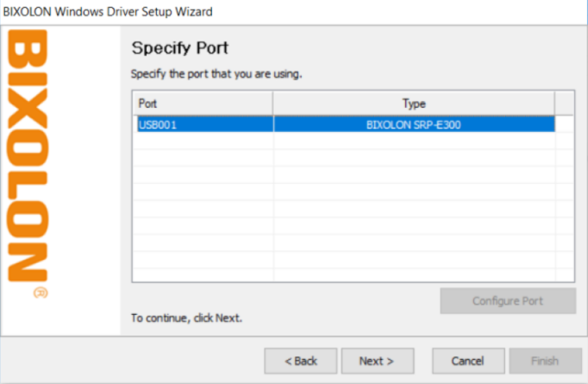Screen dimensions: 588x384
Task: Select the USB001 port row
Action: click(x=346, y=124)
